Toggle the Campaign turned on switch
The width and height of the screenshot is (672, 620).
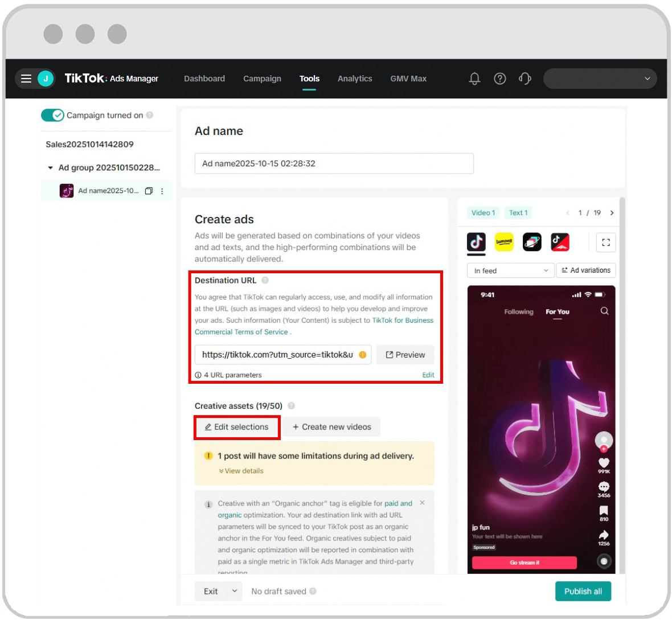(52, 115)
